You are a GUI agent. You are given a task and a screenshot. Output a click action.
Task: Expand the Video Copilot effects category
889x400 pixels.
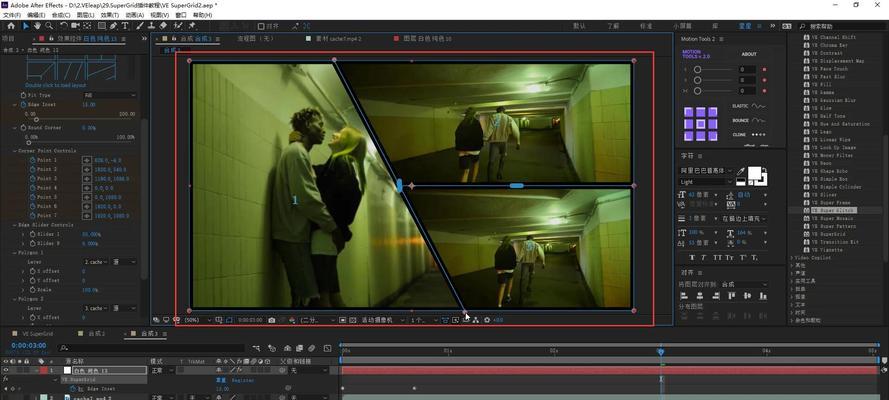(792, 258)
